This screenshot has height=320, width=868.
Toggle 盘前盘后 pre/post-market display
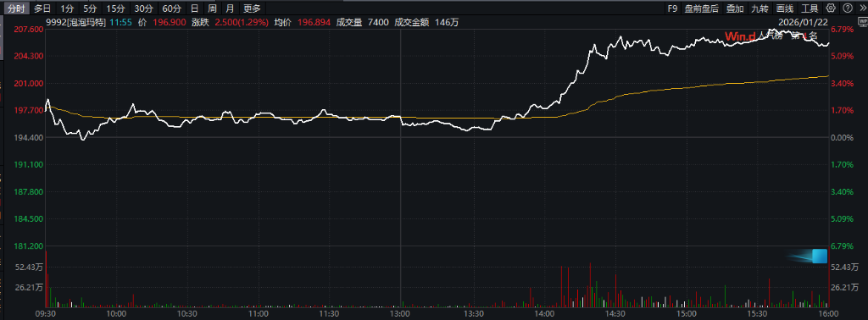[701, 8]
